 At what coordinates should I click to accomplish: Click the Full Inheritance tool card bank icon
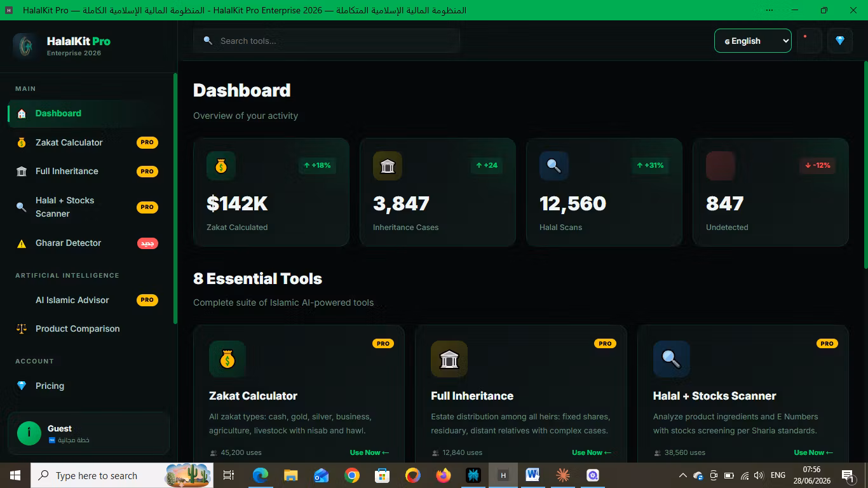click(449, 359)
